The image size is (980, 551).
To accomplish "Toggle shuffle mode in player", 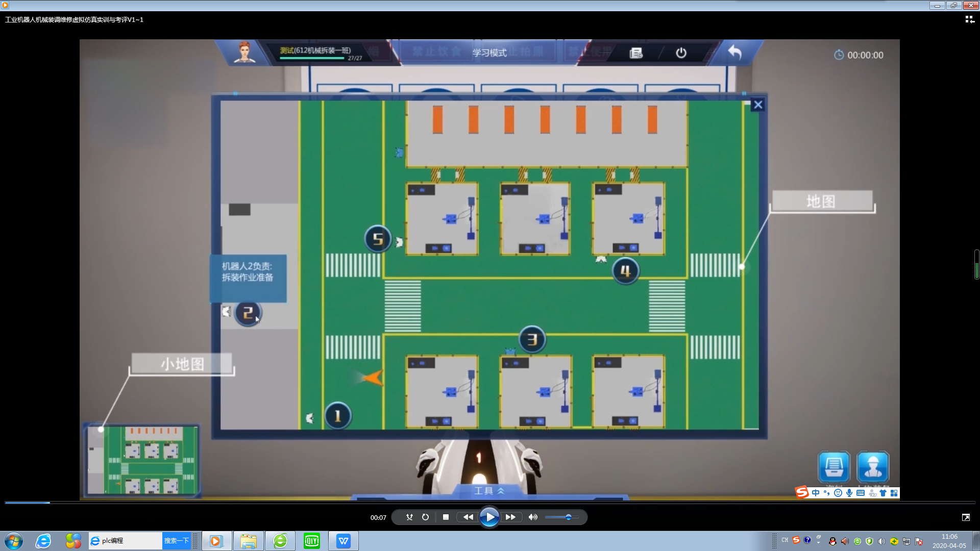I will coord(409,517).
